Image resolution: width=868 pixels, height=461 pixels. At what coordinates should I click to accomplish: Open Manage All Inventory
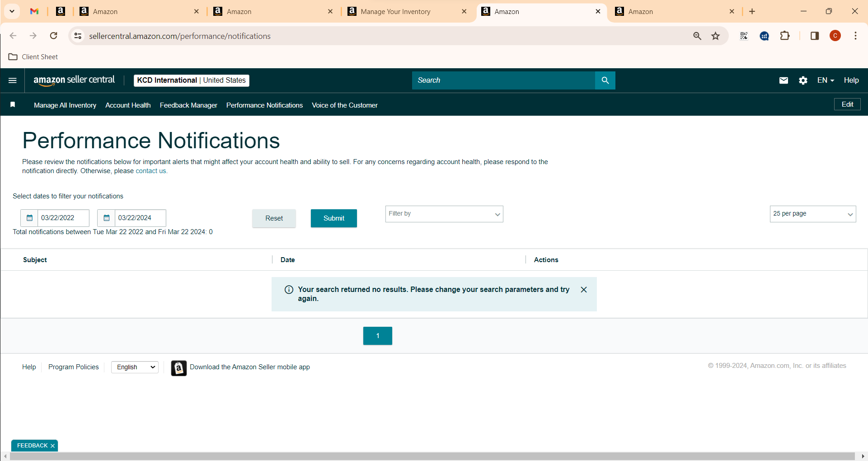tap(65, 105)
